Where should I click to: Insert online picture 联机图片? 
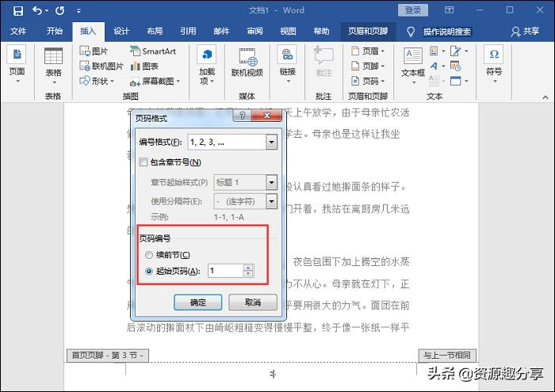pyautogui.click(x=101, y=66)
